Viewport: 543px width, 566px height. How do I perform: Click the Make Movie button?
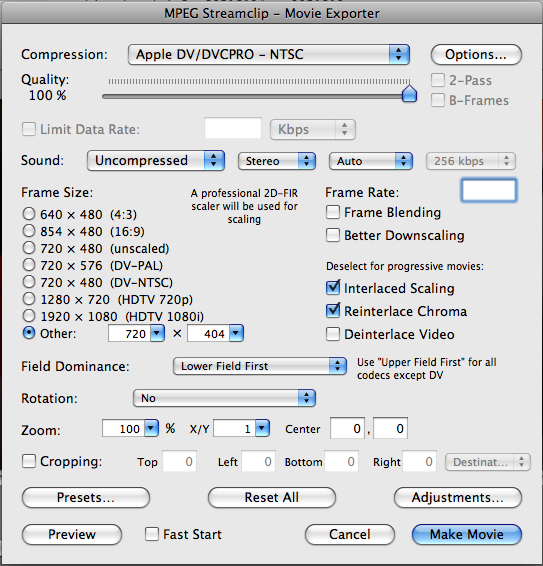click(466, 534)
